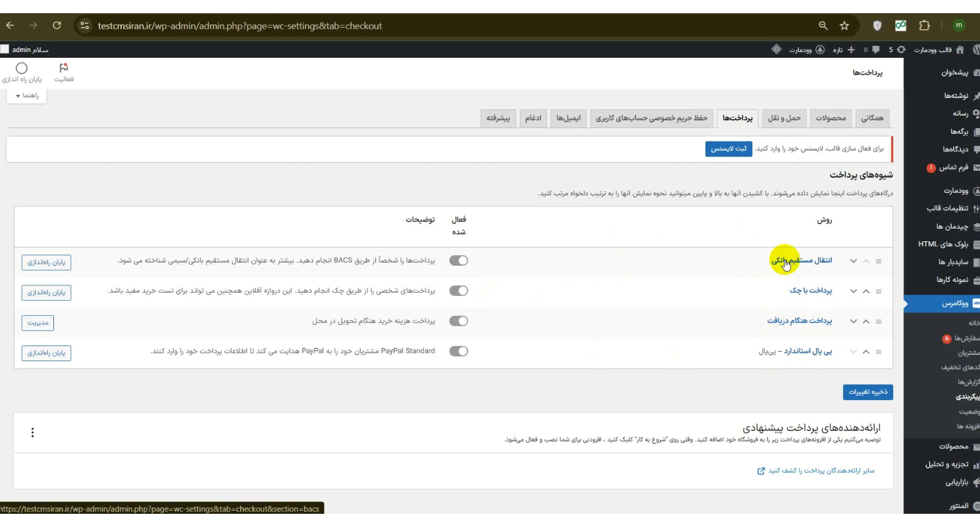The image size is (980, 527).
Task: Switch to the 'حمل و نقل' tab
Action: [784, 118]
